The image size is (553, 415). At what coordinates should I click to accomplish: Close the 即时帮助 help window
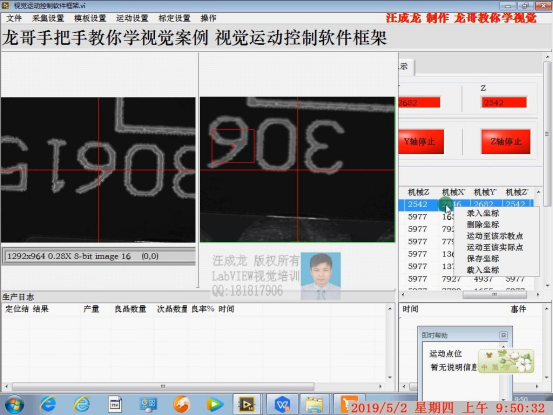(x=503, y=335)
